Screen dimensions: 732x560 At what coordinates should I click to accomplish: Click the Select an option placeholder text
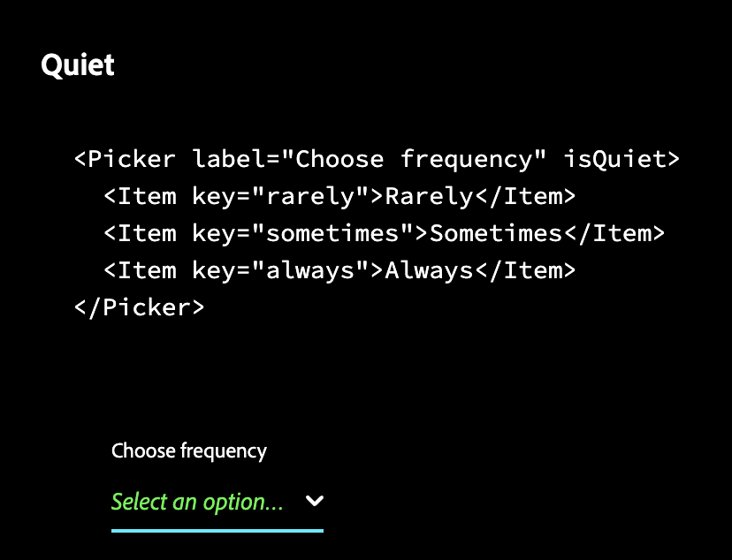194,502
